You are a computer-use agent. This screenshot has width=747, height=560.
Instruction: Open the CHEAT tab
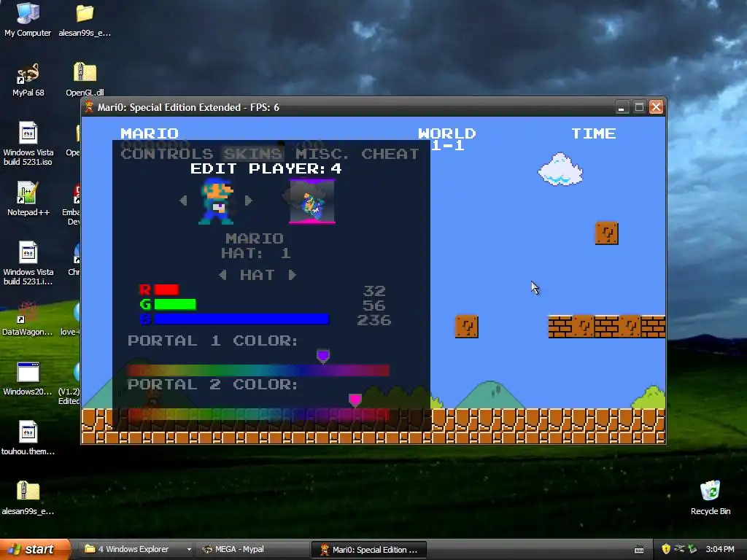(x=390, y=154)
